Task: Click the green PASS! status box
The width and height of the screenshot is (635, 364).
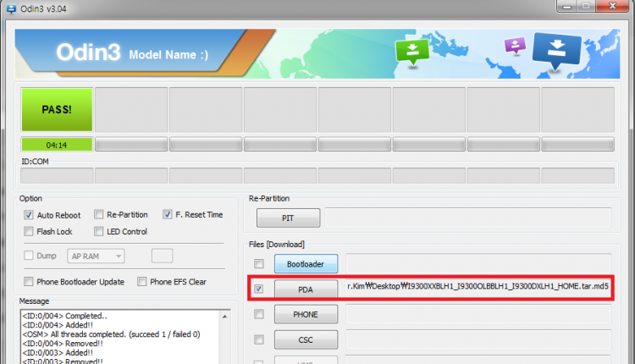Action: [57, 109]
